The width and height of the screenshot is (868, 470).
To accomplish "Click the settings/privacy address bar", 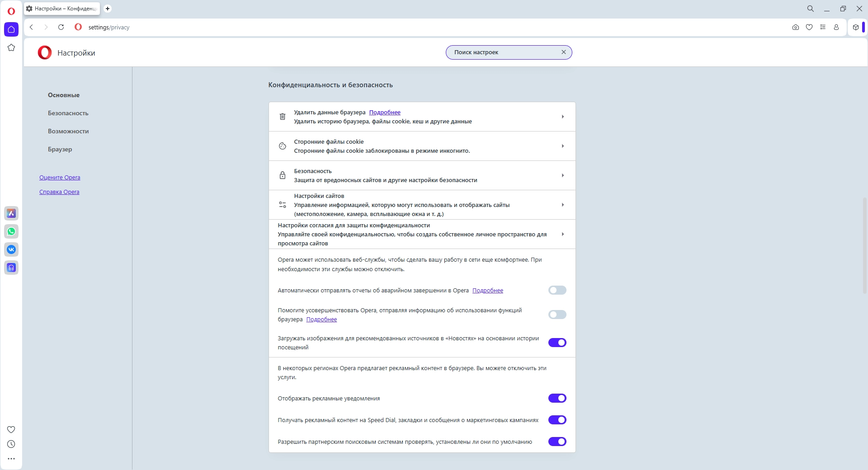I will tap(109, 27).
